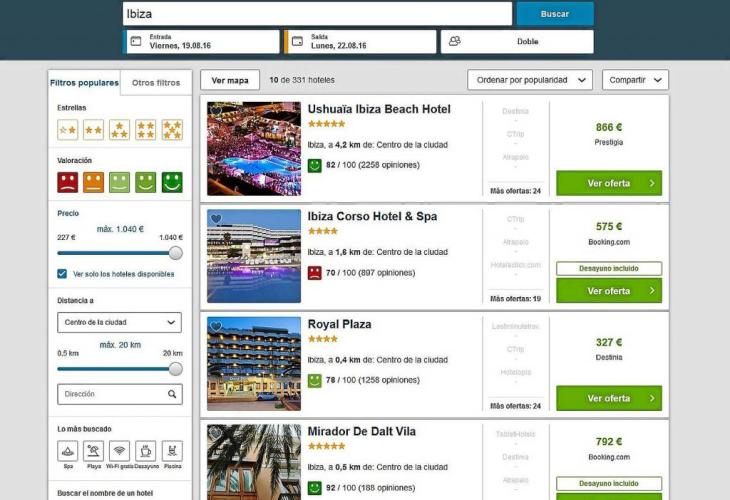Save Ibiza Corso Hotel using heart icon
The width and height of the screenshot is (730, 500).
216,219
